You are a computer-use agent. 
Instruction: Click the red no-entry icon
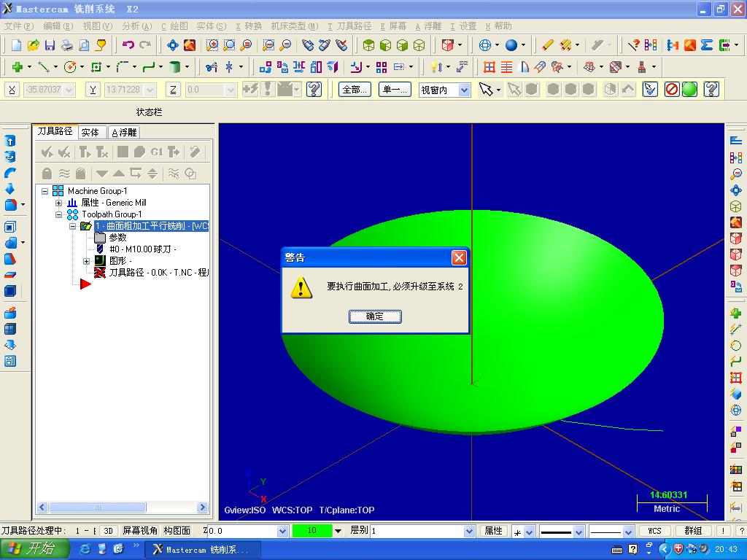pyautogui.click(x=672, y=89)
